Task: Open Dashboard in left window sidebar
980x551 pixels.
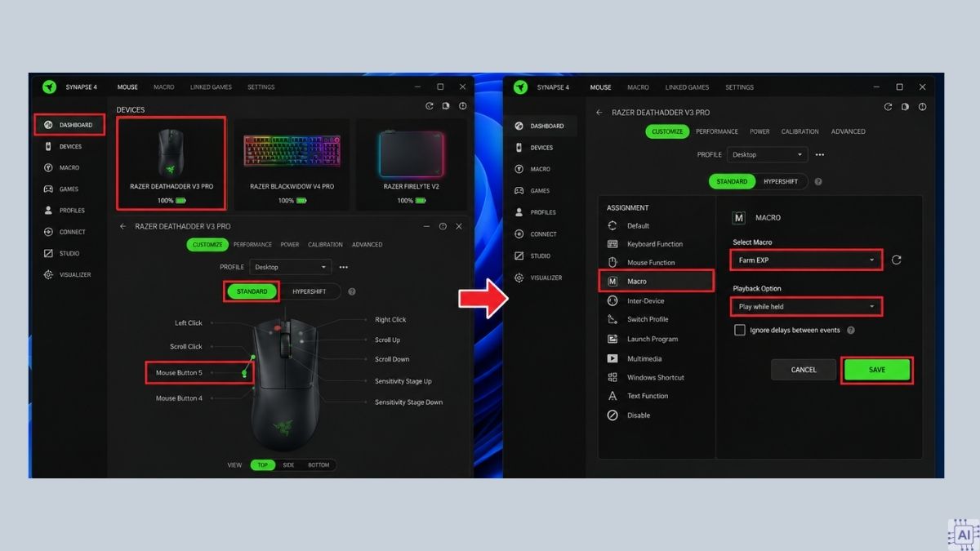Action: pyautogui.click(x=69, y=125)
